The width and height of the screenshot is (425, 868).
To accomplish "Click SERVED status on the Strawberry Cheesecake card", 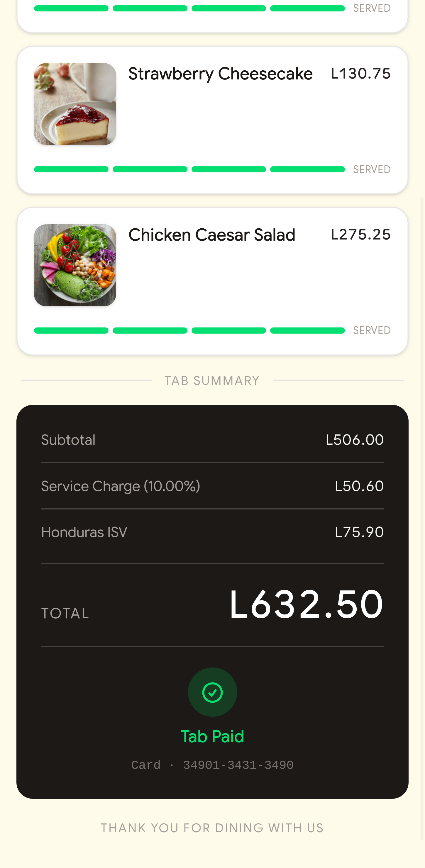I will pyautogui.click(x=371, y=169).
